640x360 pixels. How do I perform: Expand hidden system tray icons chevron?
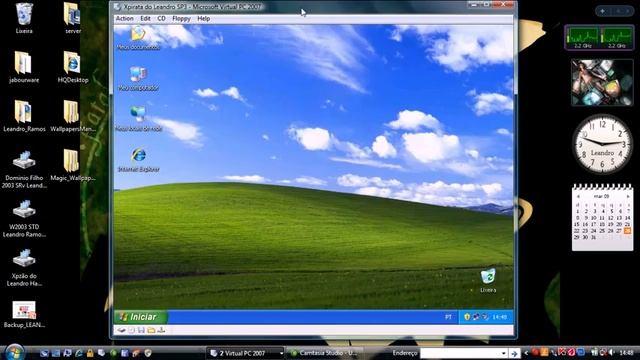(x=526, y=353)
